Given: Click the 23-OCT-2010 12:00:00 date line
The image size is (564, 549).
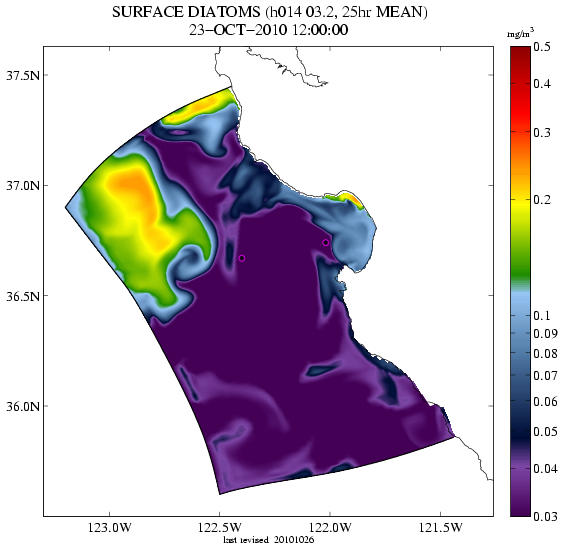Looking at the screenshot, I should 269,30.
